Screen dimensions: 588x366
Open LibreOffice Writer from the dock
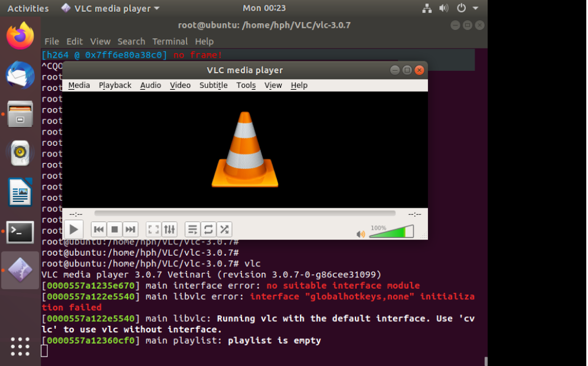[20, 192]
